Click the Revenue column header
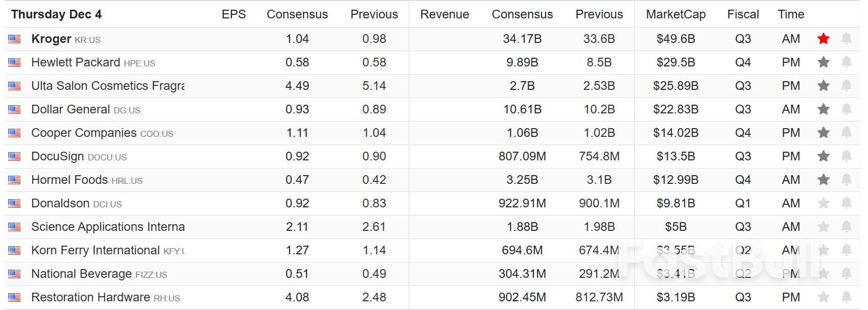 pyautogui.click(x=444, y=14)
